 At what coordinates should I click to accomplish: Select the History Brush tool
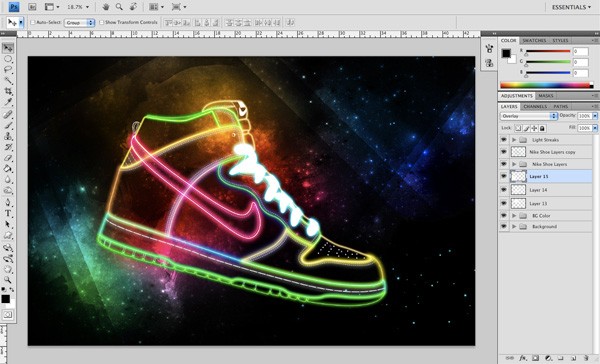click(8, 147)
